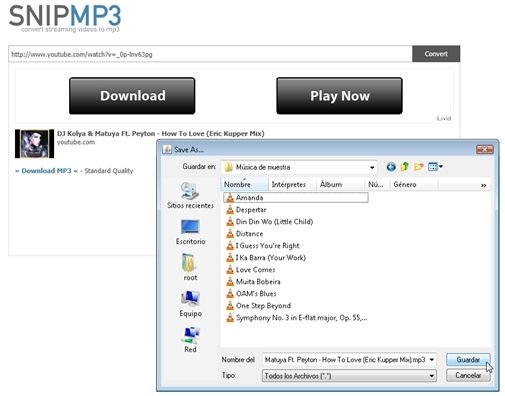Viewport: 505px width, 396px height.
Task: Open the Tipo file type dropdown
Action: 349,376
